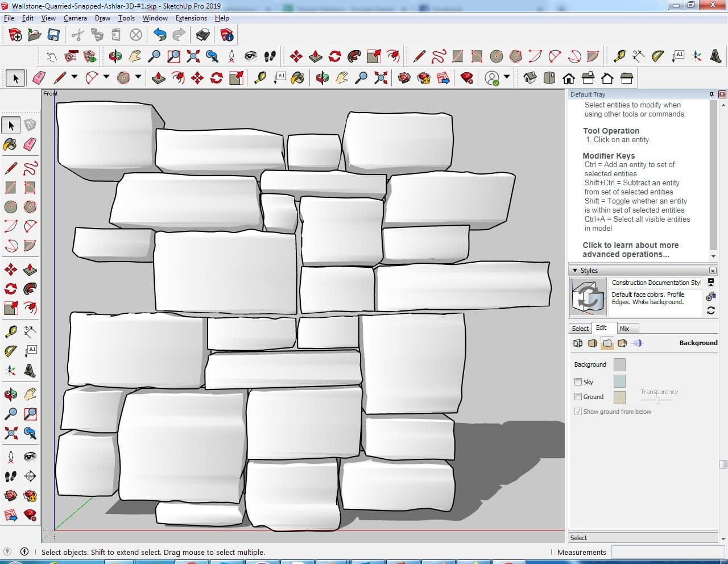Enable the Ground checkbox

click(x=578, y=397)
